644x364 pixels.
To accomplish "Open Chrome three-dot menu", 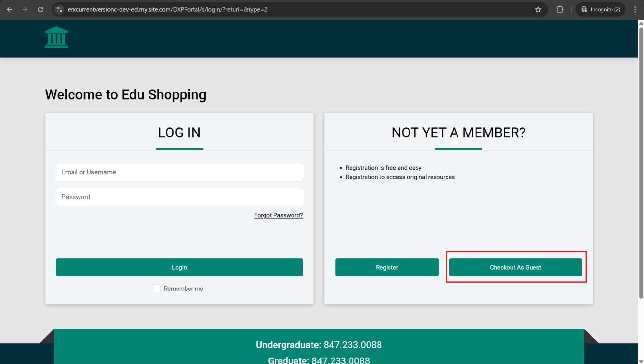I will [x=635, y=9].
